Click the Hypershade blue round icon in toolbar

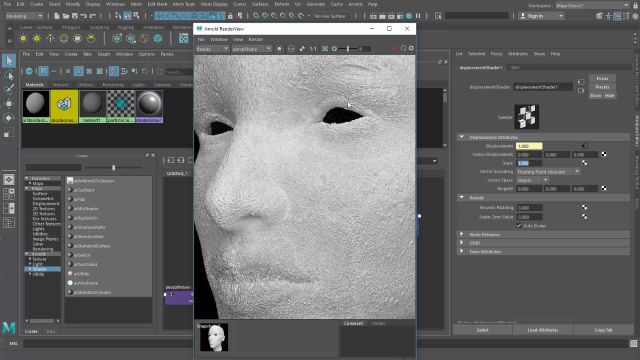click(29, 71)
